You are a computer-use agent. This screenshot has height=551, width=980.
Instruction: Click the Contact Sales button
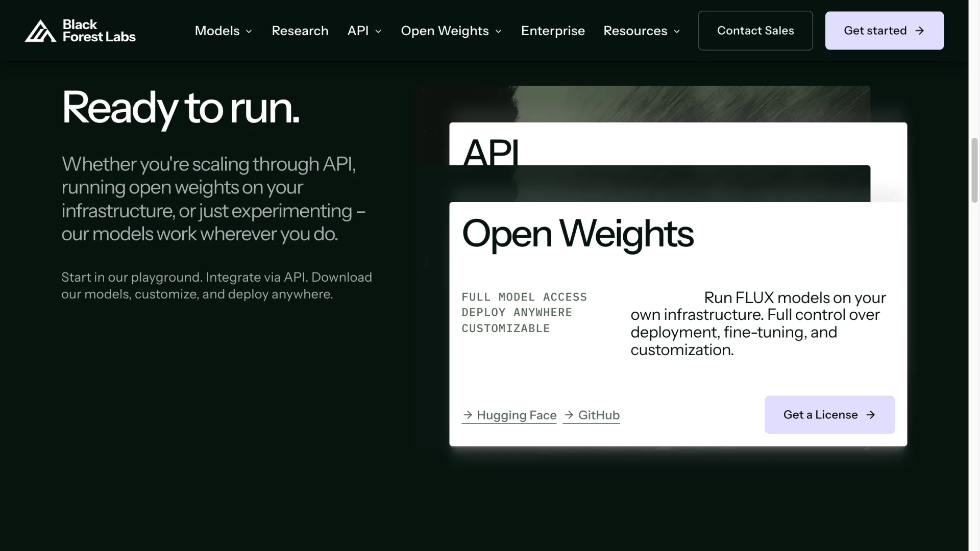(755, 31)
